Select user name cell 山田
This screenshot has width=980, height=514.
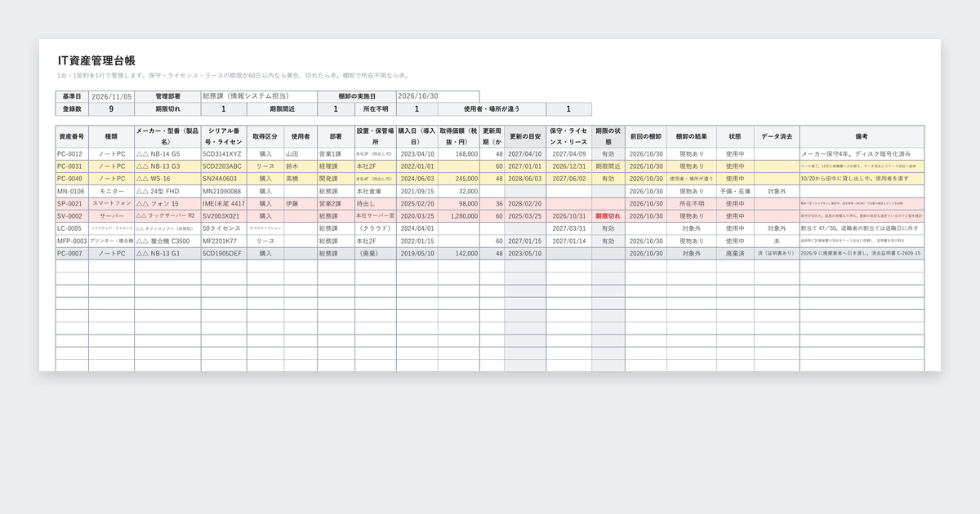301,153
